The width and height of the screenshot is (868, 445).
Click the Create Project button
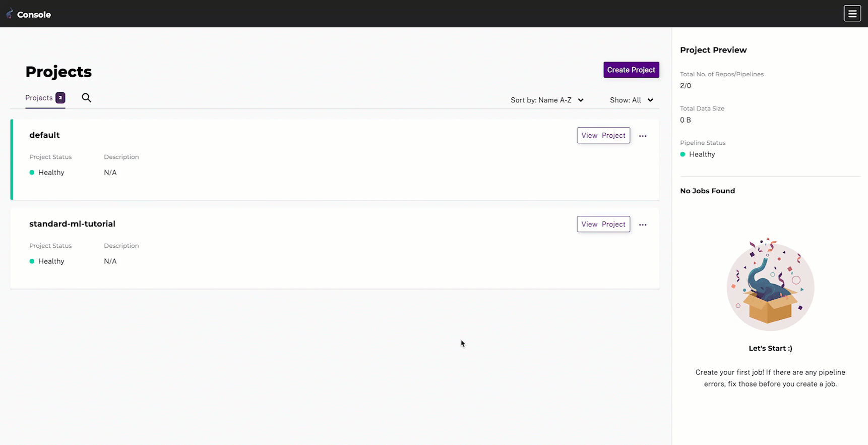tap(631, 70)
